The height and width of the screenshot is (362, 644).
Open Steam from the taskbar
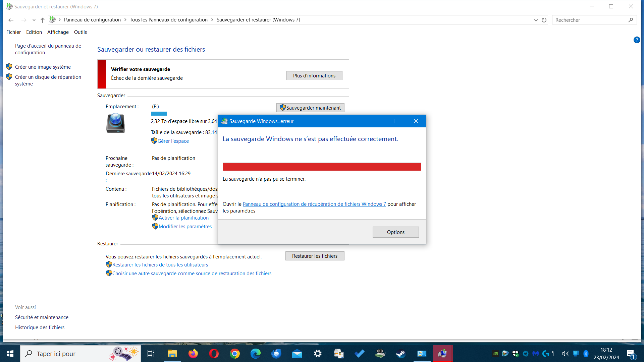click(401, 354)
